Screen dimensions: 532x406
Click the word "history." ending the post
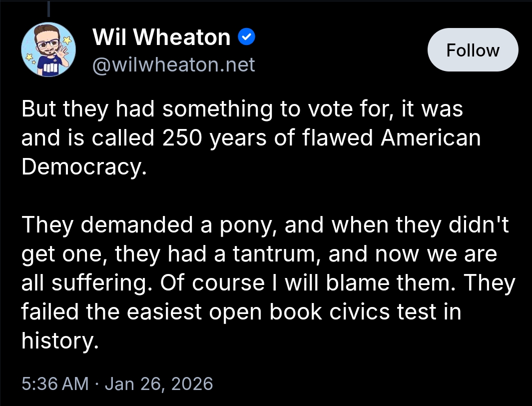[x=57, y=341]
